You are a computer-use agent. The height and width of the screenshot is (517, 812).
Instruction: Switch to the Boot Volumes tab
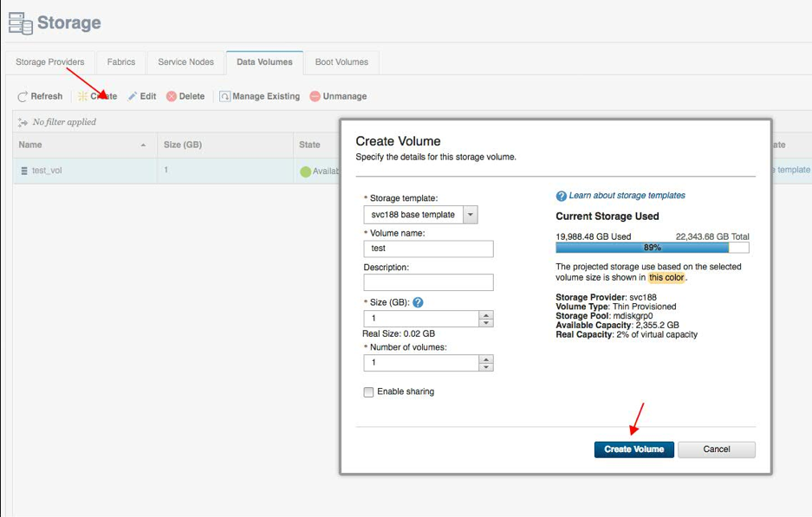coord(341,62)
